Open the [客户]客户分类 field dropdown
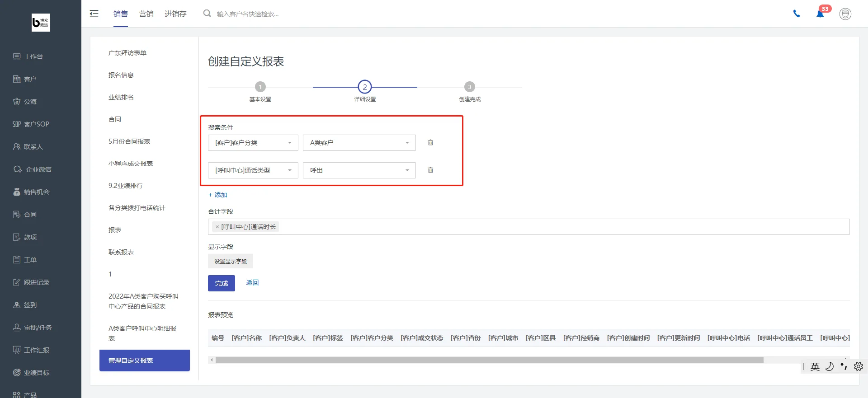 click(253, 143)
